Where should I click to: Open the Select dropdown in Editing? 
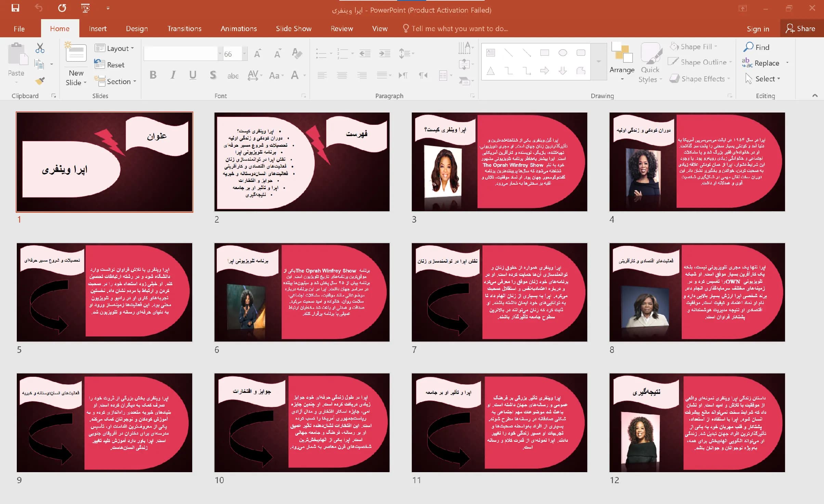[763, 79]
